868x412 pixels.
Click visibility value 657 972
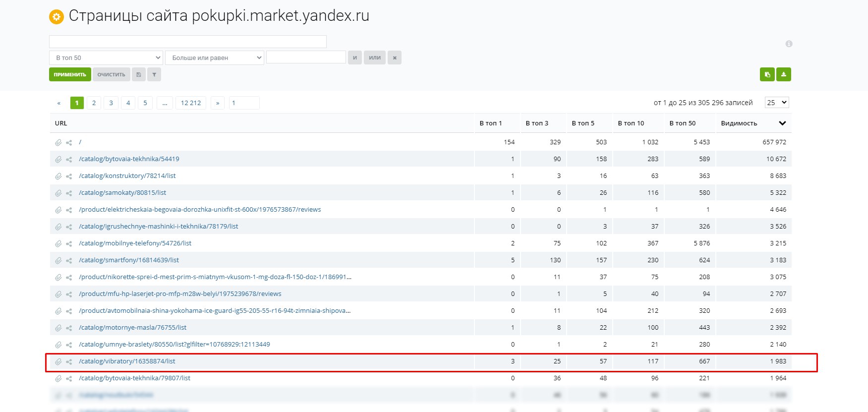click(x=774, y=142)
